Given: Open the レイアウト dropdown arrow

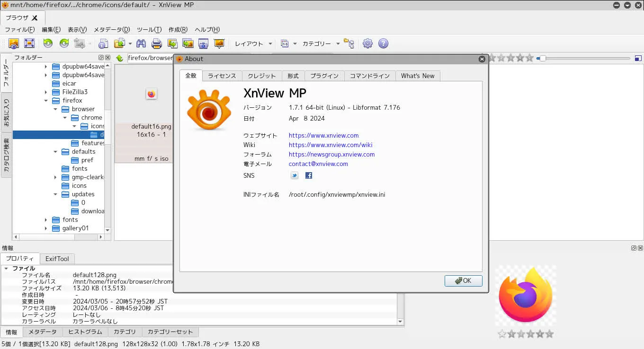Looking at the screenshot, I should pos(270,44).
